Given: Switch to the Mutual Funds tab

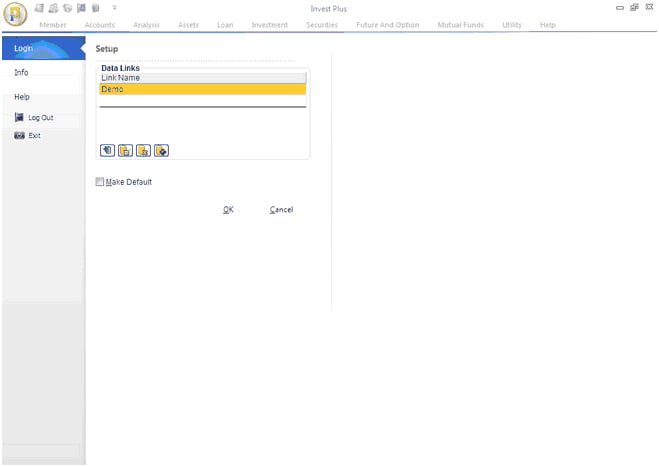Looking at the screenshot, I should pyautogui.click(x=459, y=24).
